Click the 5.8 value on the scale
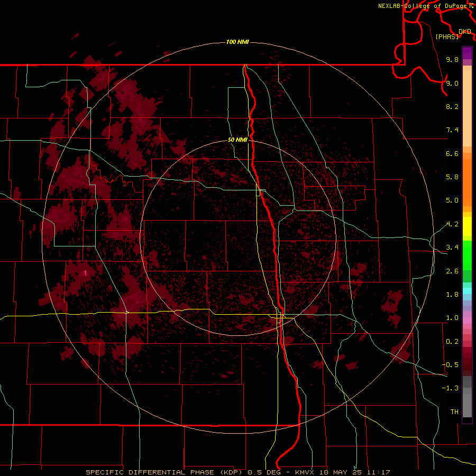476x476 pixels. tap(452, 177)
